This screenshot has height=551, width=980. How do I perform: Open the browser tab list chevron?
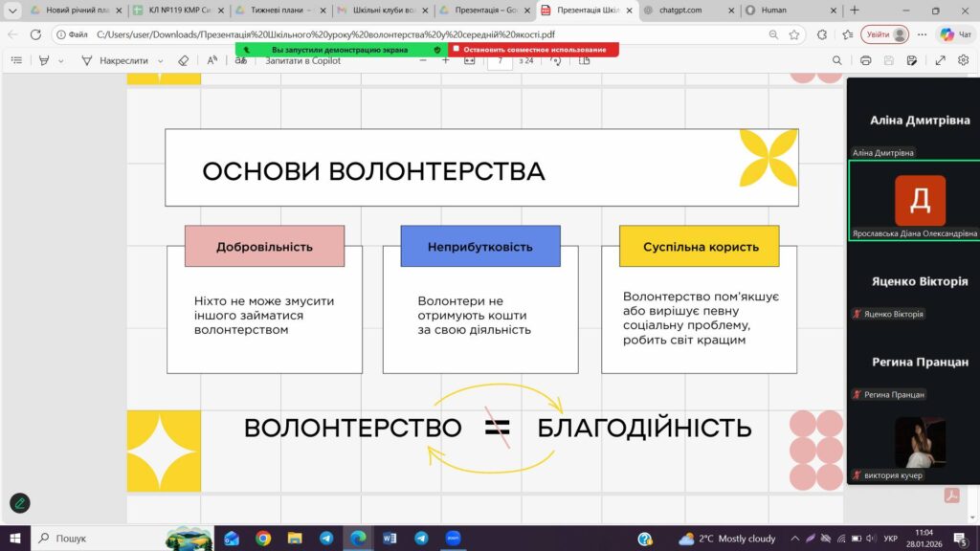pos(11,11)
